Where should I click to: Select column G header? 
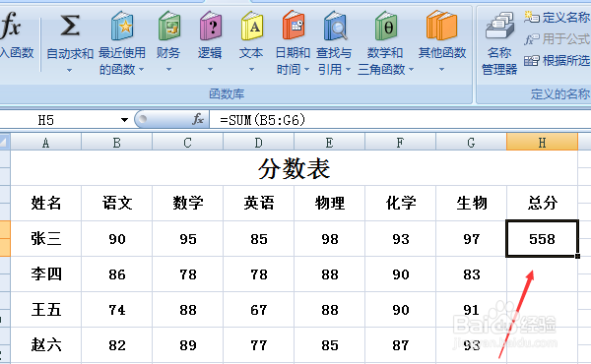click(471, 143)
